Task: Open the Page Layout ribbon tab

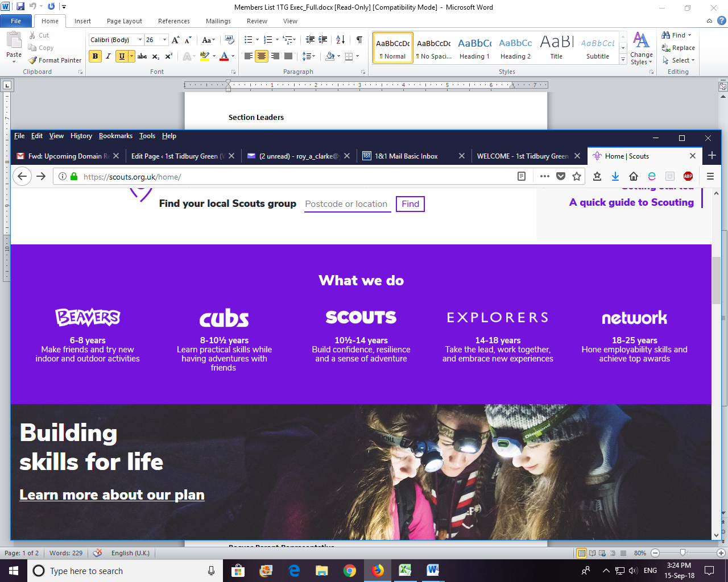Action: click(124, 21)
